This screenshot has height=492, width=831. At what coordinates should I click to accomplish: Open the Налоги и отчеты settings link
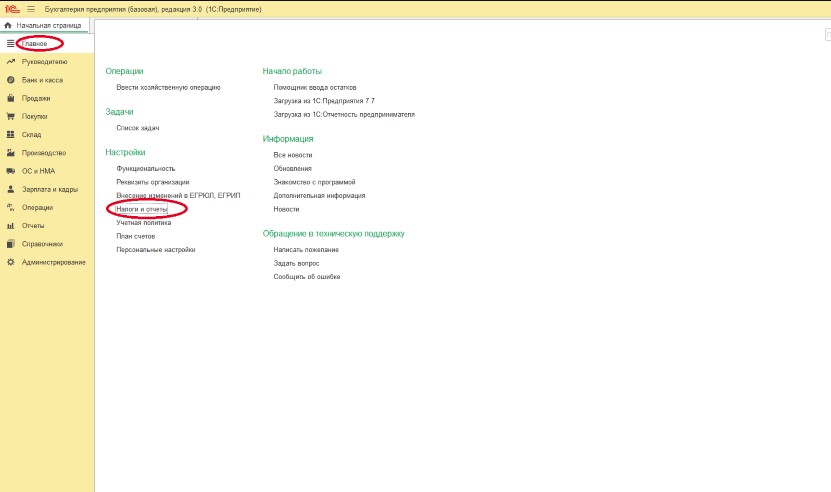(142, 209)
